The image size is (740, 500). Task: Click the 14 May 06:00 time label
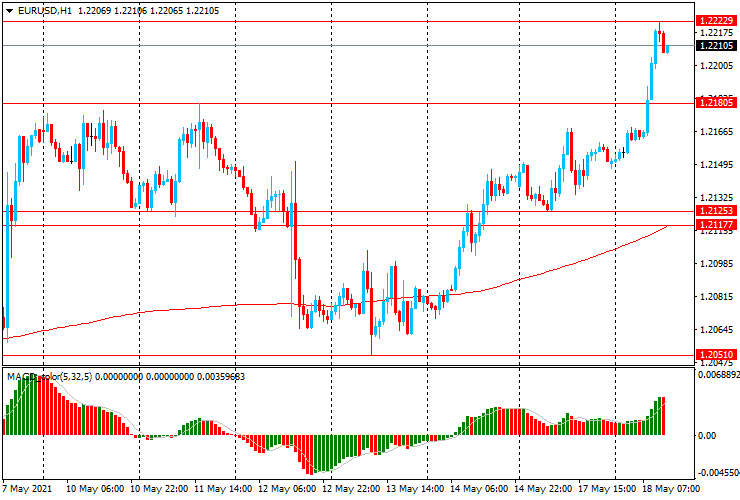point(479,489)
